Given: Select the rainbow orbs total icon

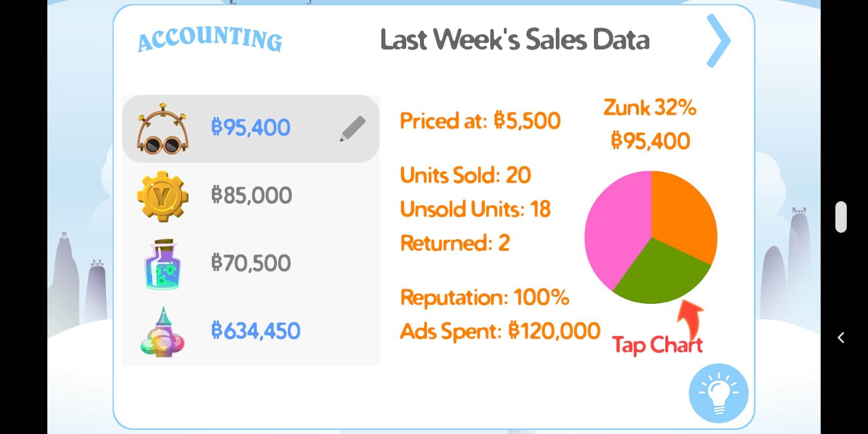Looking at the screenshot, I should [x=163, y=332].
